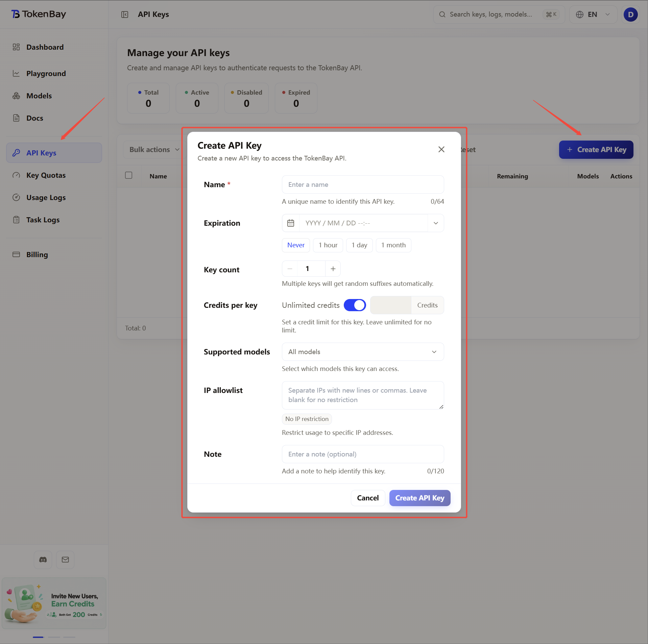The width and height of the screenshot is (648, 644).
Task: Click the Billing card icon
Action: [x=16, y=254]
